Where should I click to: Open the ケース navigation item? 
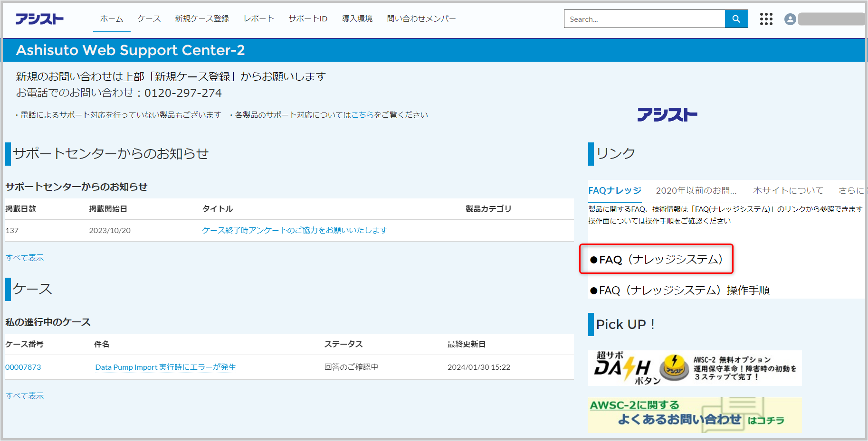click(x=149, y=19)
